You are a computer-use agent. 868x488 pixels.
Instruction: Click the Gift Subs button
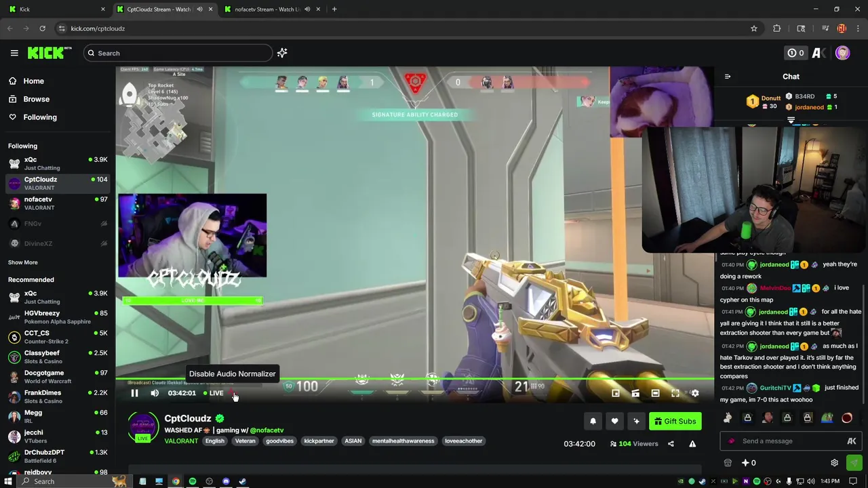click(675, 422)
